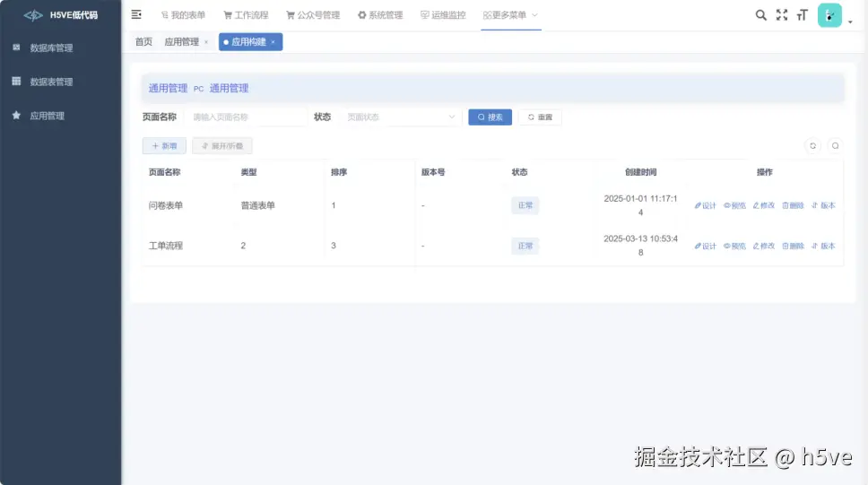The height and width of the screenshot is (485, 868).
Task: Click the 排序 column header
Action: [x=339, y=172]
